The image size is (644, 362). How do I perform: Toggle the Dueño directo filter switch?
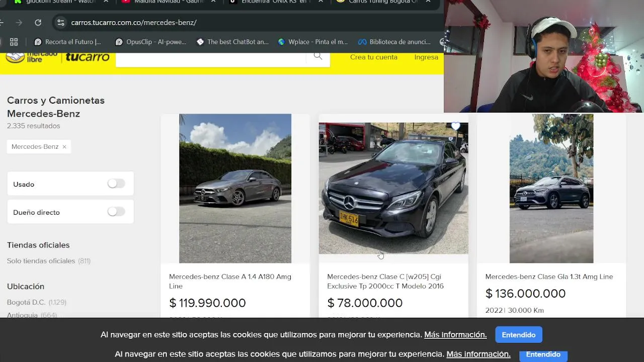tap(116, 212)
